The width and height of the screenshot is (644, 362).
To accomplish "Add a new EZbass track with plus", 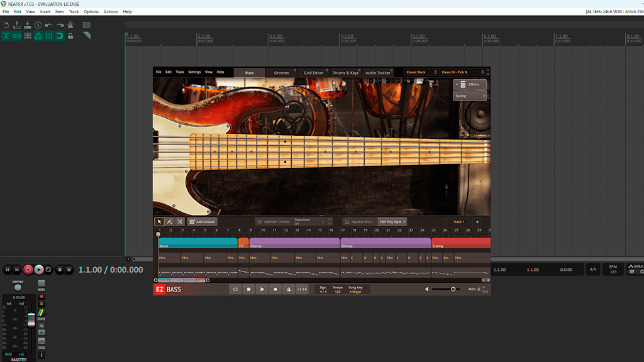I will 477,222.
